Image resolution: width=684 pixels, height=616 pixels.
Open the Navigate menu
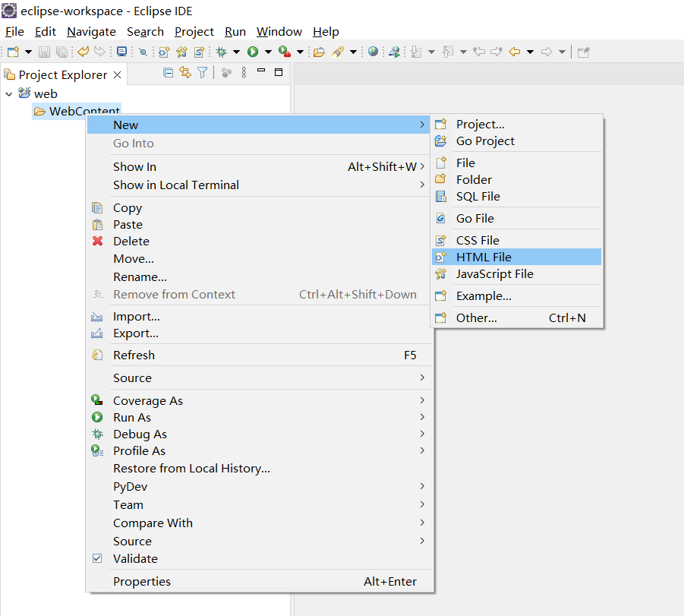click(x=91, y=31)
